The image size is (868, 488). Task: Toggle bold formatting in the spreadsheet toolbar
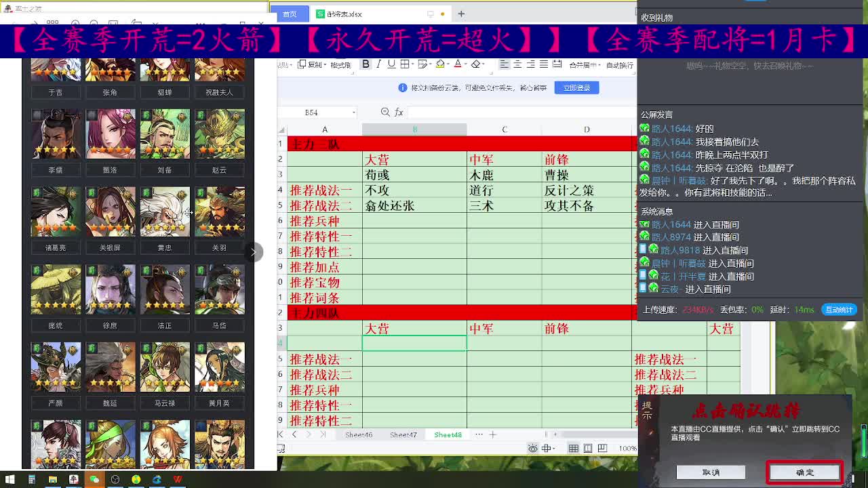click(x=366, y=64)
